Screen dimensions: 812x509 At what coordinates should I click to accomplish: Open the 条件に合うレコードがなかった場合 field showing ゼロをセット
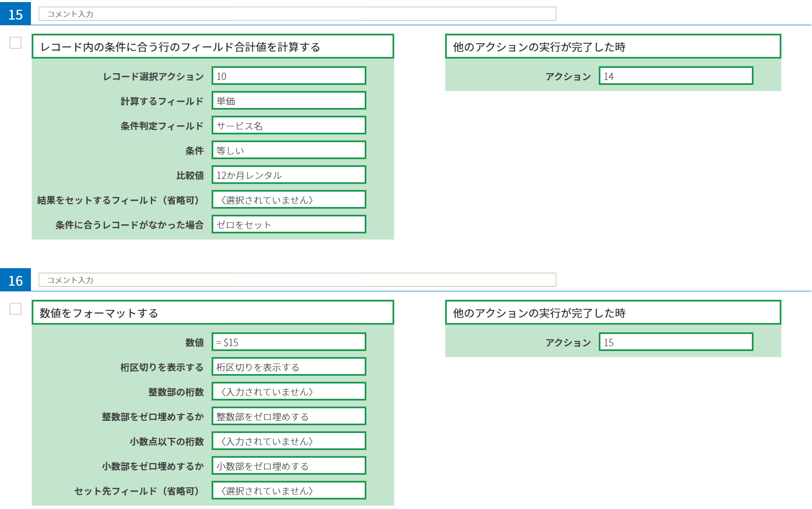[289, 224]
